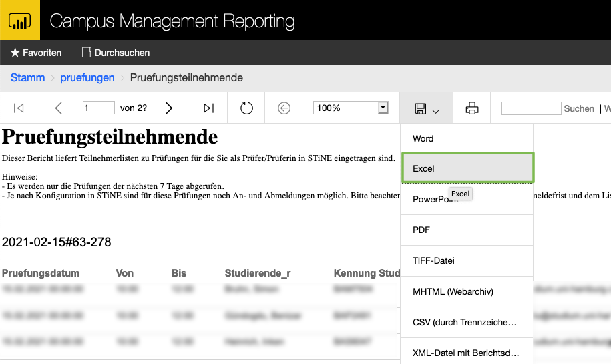This screenshot has height=364, width=611.
Task: Go to previous report page
Action: [59, 108]
